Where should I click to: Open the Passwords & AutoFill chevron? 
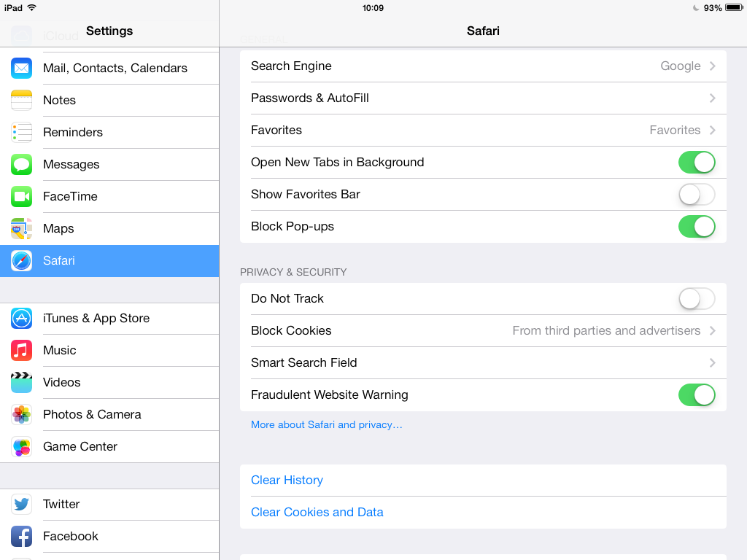click(x=712, y=98)
